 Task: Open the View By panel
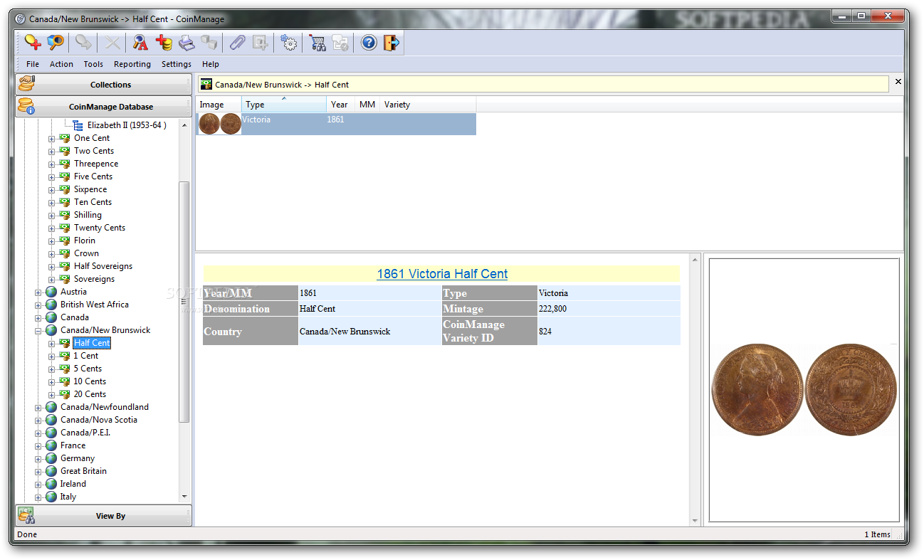coord(104,516)
